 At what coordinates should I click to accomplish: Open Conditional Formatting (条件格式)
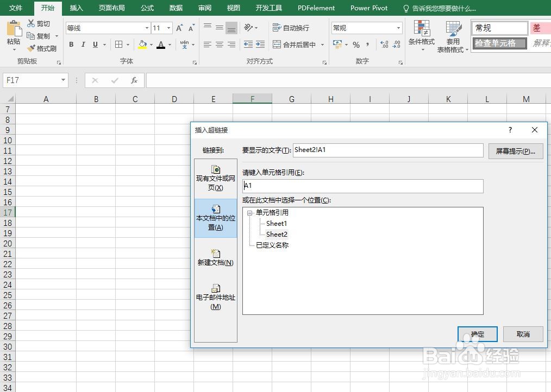[x=422, y=35]
